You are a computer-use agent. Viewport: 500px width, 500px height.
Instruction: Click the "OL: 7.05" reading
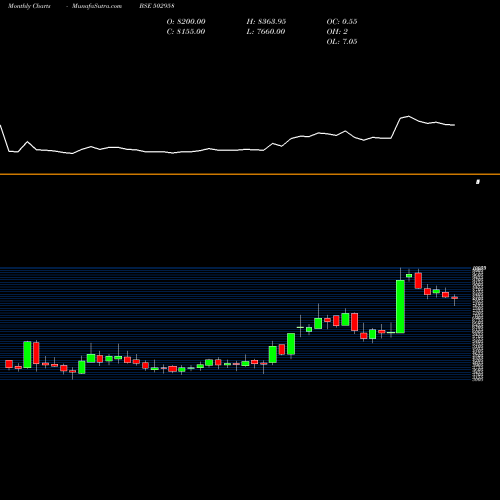tap(342, 42)
